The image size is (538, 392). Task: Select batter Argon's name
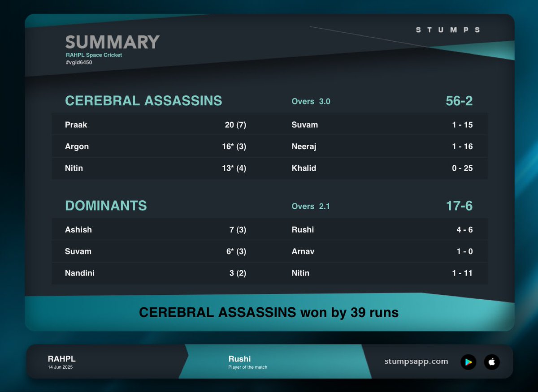pos(77,146)
